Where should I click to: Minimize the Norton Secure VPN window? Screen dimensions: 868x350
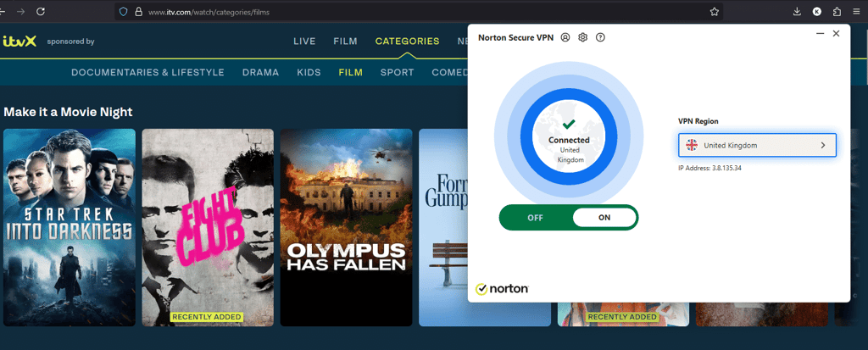click(820, 34)
